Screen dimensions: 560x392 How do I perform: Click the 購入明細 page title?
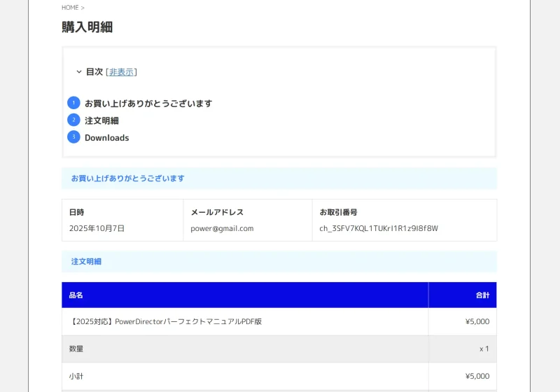87,27
